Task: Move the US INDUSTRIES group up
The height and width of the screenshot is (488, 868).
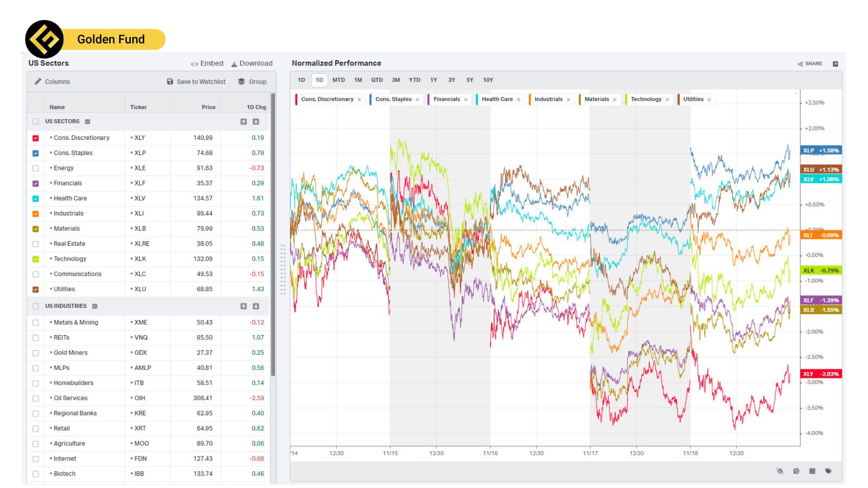Action: pyautogui.click(x=244, y=306)
